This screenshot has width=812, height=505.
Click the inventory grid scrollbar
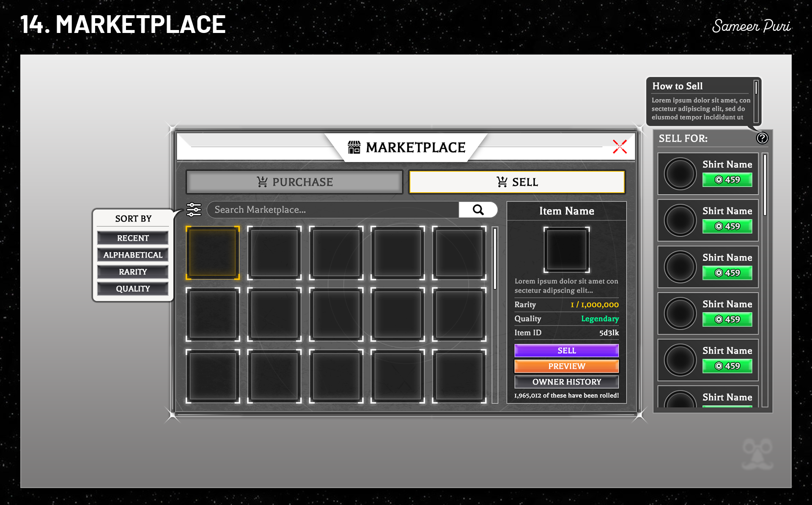(495, 259)
